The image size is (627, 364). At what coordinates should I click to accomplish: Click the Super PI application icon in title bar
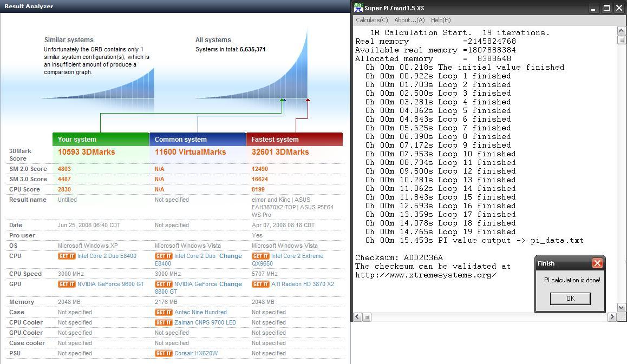tap(358, 8)
